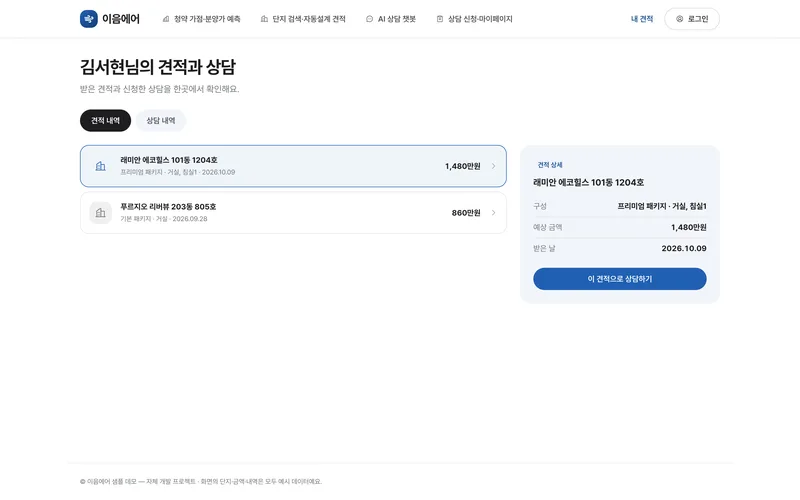Viewport: 800px width, 500px height.
Task: Expand chevron on 푸르지오 리버뷰 203동 805호 row
Action: click(x=493, y=213)
